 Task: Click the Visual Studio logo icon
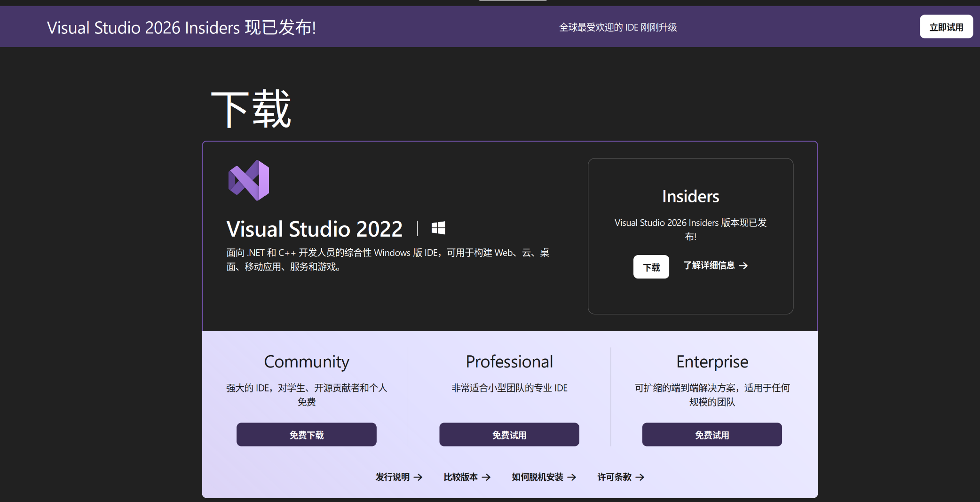pos(249,180)
